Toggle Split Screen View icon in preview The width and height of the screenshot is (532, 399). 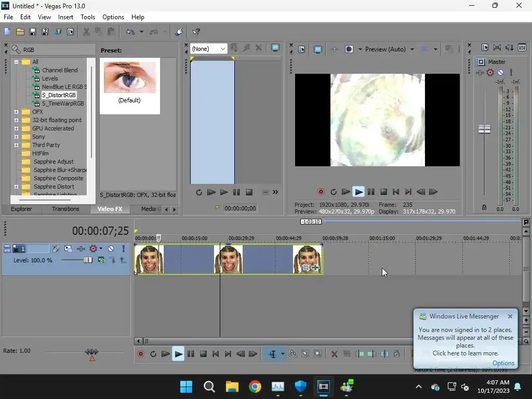click(349, 49)
